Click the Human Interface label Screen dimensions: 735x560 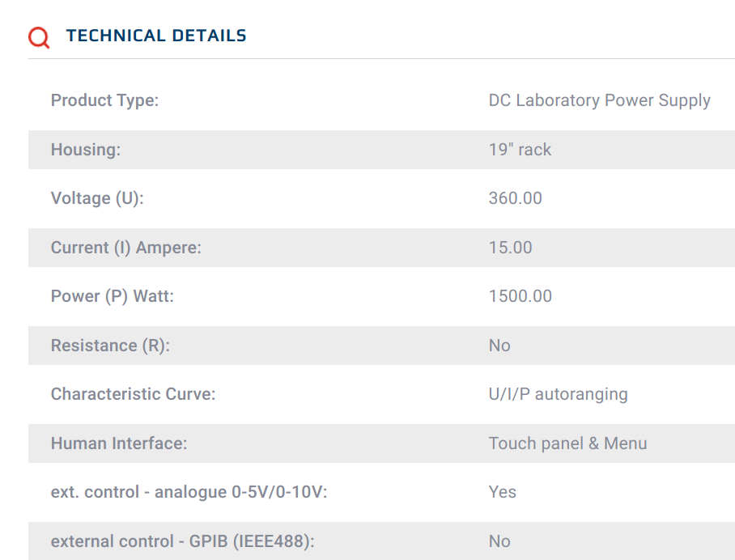[x=119, y=443]
